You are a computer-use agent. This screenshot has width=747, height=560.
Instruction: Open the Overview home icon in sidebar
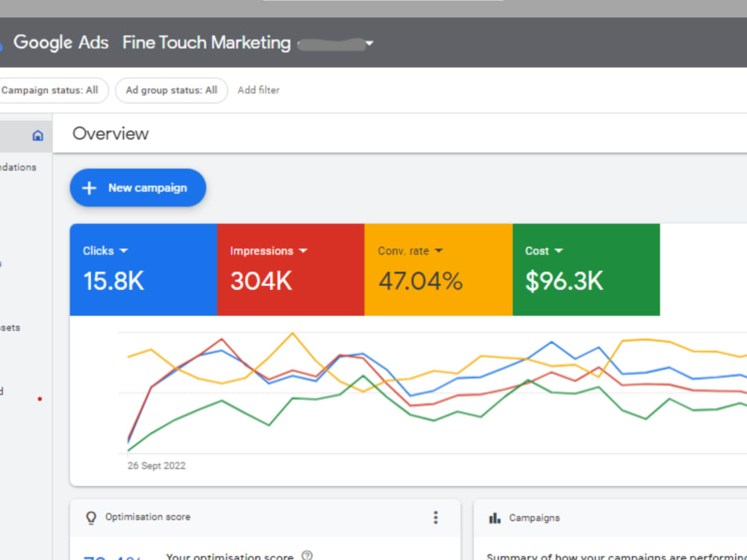click(x=37, y=136)
